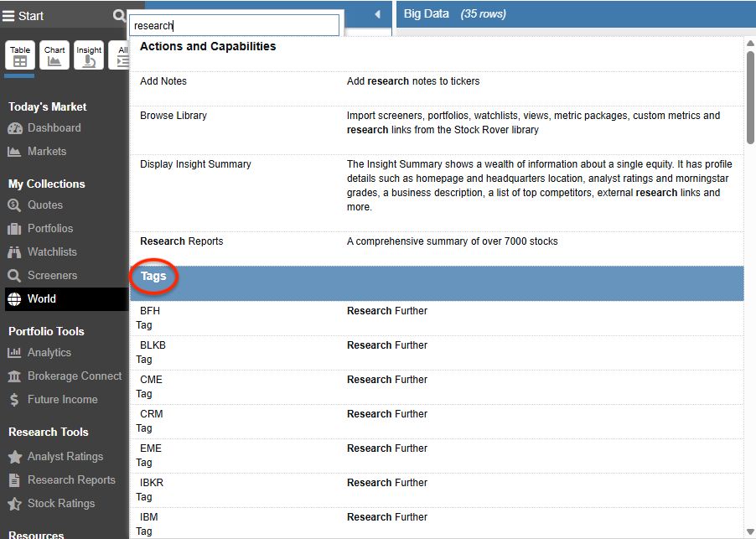756x539 pixels.
Task: Click the results scrollbar down arrow
Action: [750, 532]
